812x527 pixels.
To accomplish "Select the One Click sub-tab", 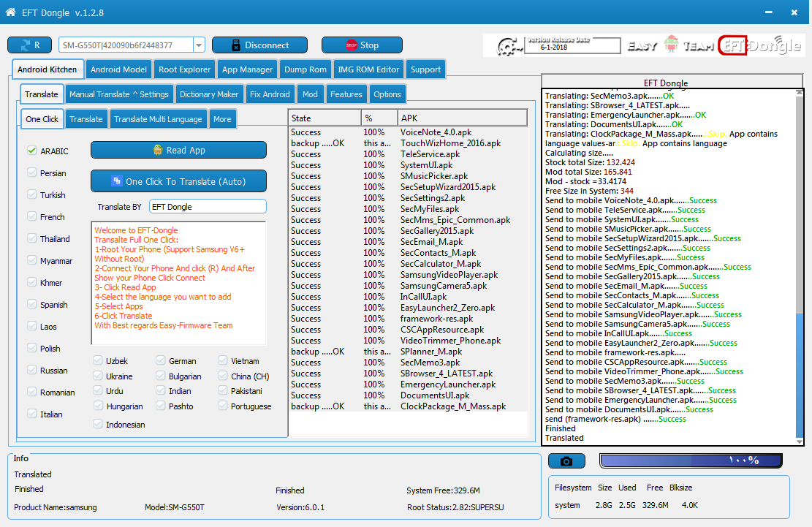I will [42, 119].
